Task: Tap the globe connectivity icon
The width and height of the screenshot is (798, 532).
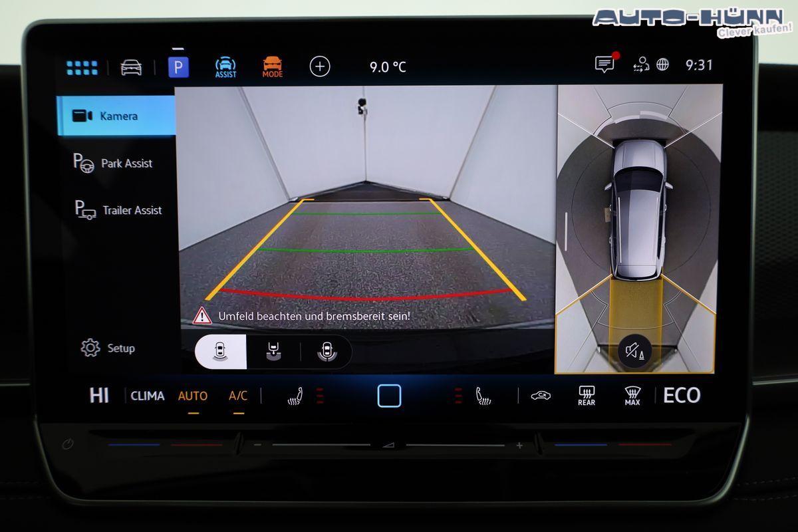Action: [662, 65]
